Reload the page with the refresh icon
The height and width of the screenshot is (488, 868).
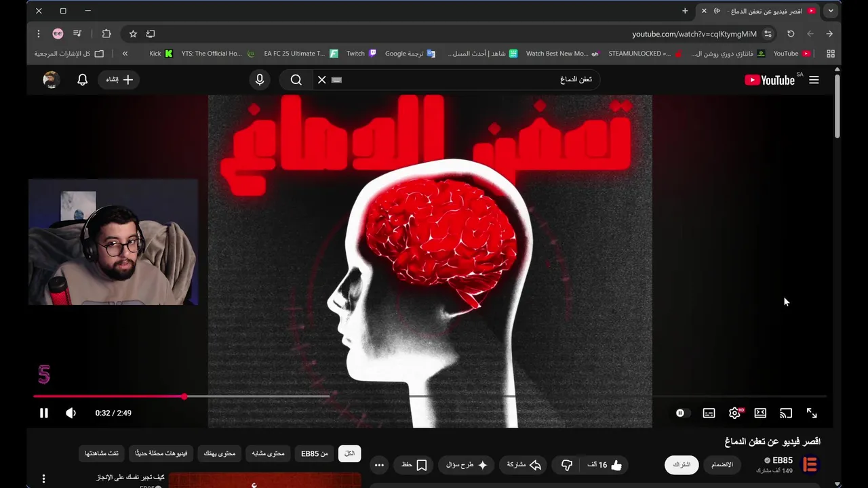791,34
